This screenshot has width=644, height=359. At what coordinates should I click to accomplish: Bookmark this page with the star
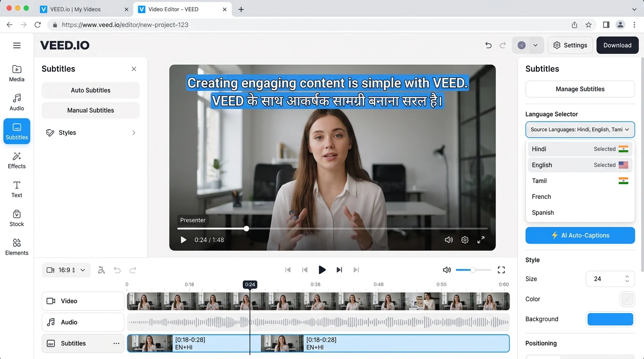pos(589,25)
